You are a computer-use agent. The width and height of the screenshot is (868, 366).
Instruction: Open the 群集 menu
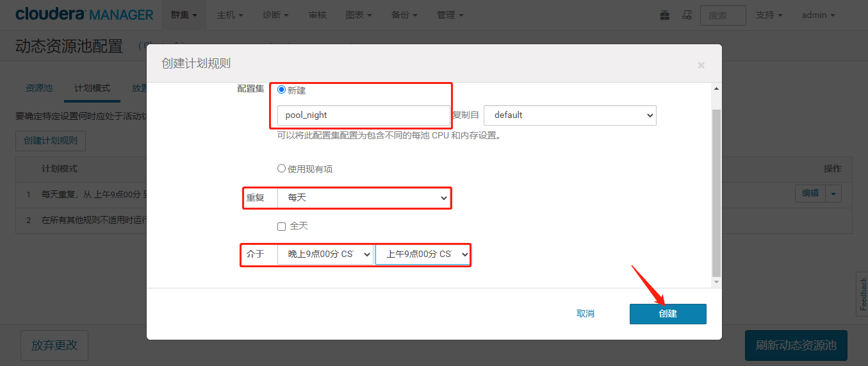[184, 15]
